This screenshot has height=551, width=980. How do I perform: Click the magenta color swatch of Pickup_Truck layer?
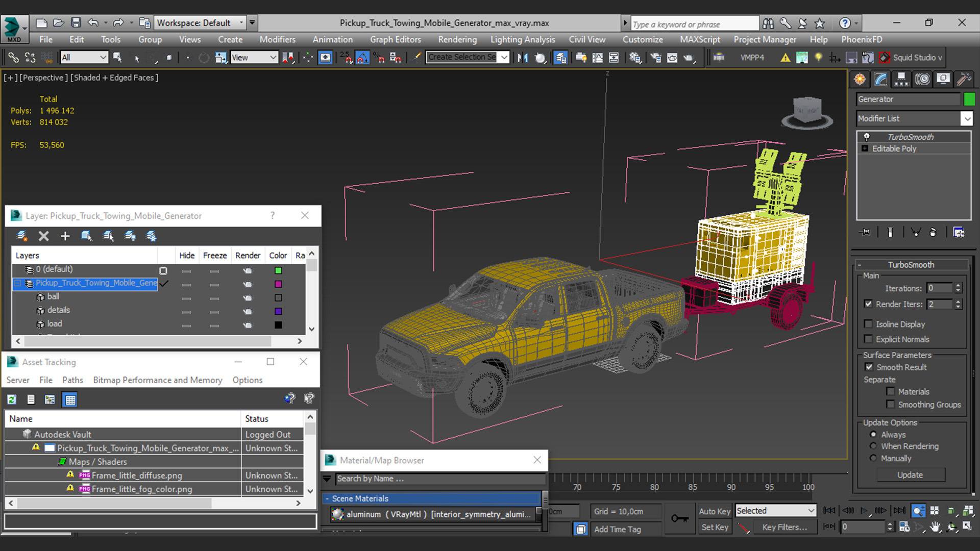[x=278, y=284]
